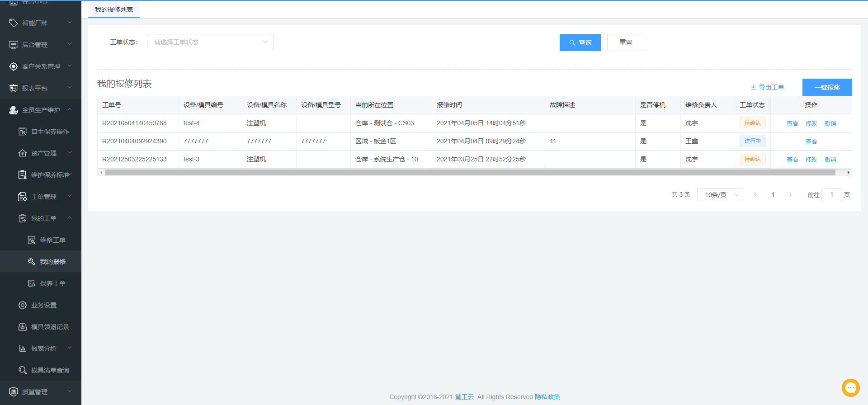This screenshot has width=868, height=405.
Task: Click the 业务设置 gear icon
Action: 23,305
